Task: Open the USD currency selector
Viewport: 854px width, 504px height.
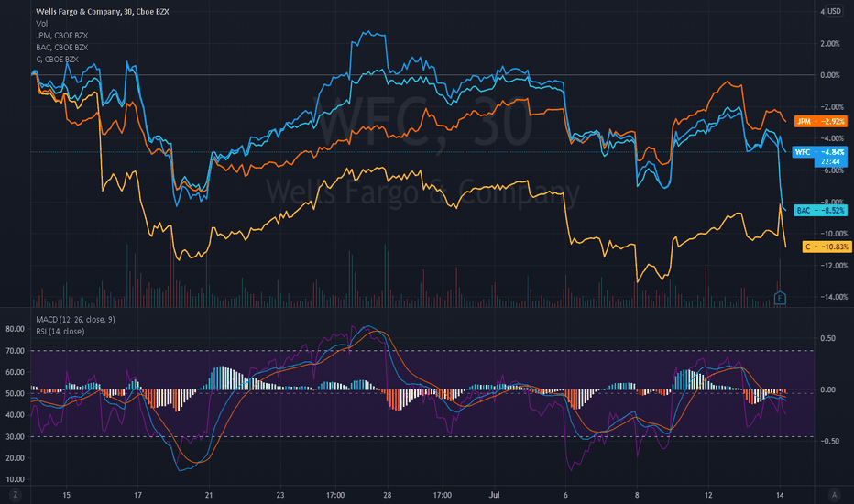Action: (x=835, y=11)
